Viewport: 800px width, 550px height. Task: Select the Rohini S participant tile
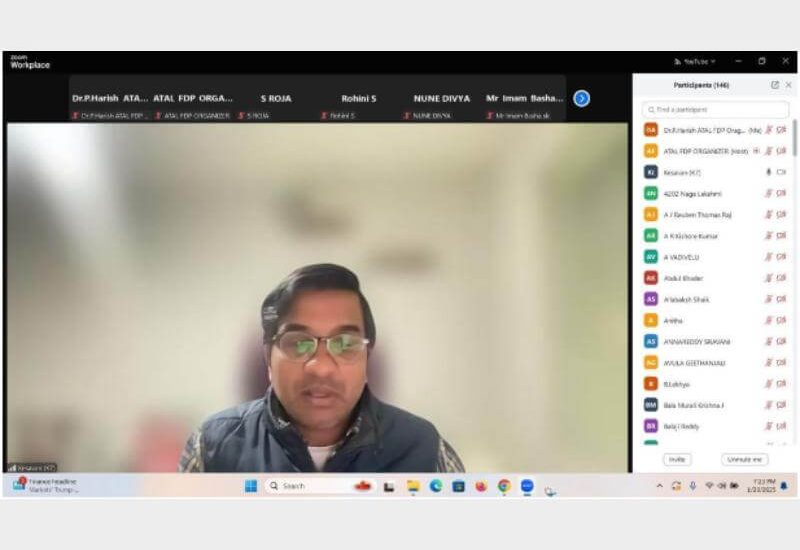pyautogui.click(x=359, y=99)
